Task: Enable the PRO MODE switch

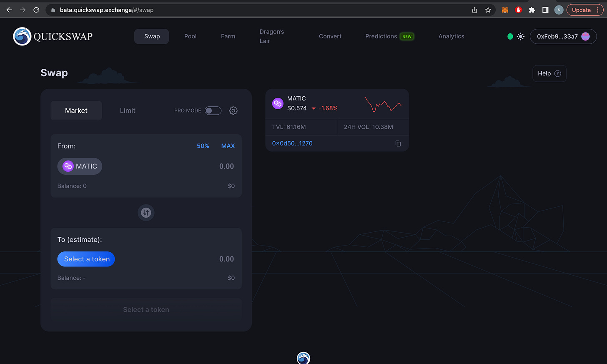Action: point(213,110)
